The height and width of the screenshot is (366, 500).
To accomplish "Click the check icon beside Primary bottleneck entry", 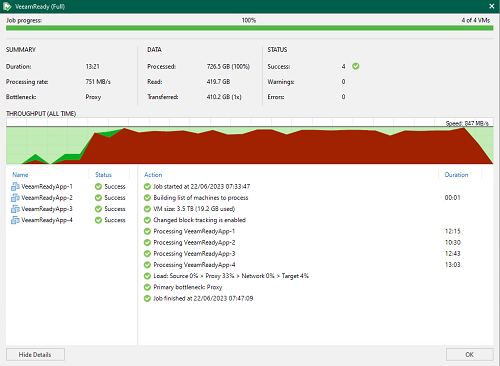I will click(147, 287).
